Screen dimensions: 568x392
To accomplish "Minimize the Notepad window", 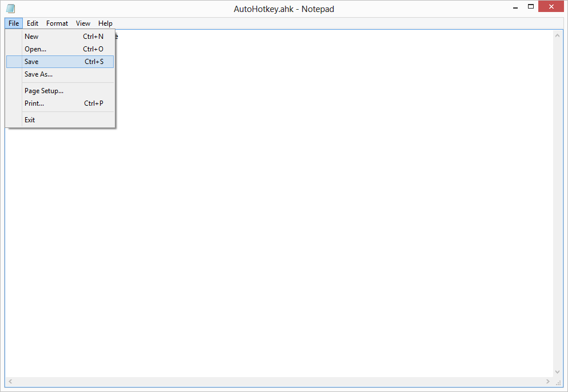I will coord(515,7).
